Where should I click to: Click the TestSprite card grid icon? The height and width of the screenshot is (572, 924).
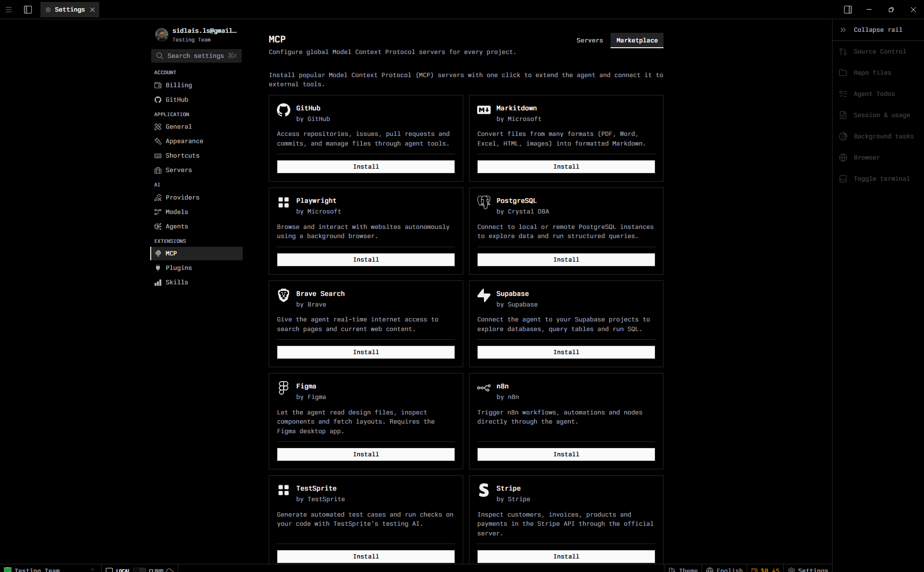click(284, 490)
